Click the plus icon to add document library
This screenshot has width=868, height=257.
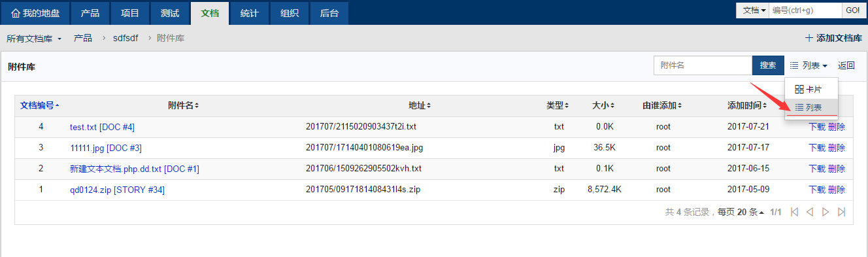click(809, 38)
